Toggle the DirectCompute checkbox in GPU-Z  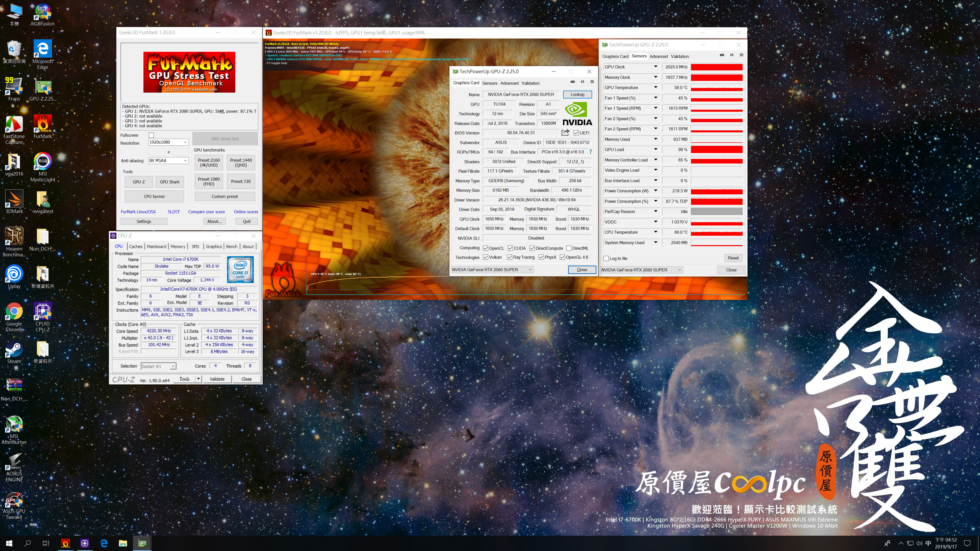532,248
